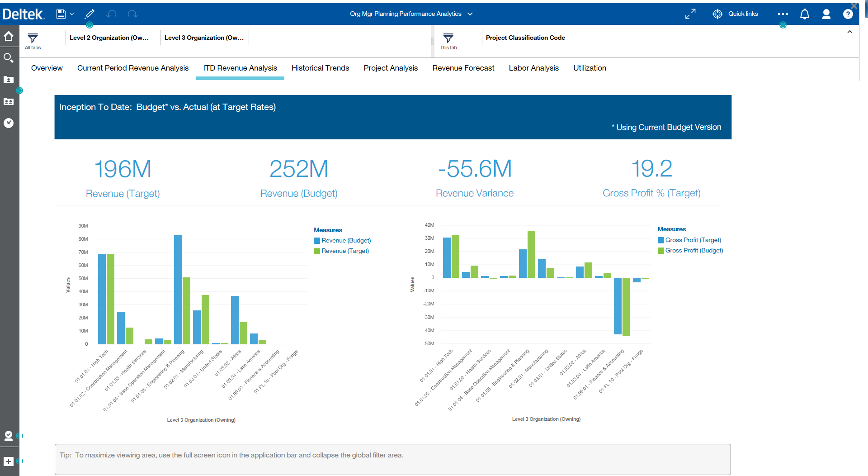Switch to the Labor Analysis tab
Image resolution: width=868 pixels, height=476 pixels.
(x=533, y=68)
